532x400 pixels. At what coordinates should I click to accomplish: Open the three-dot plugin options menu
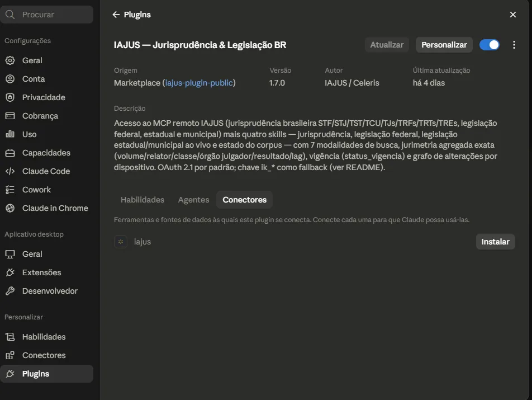pyautogui.click(x=514, y=45)
